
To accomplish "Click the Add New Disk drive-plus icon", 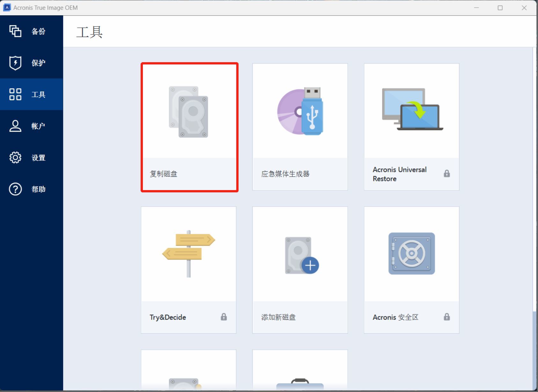I will [302, 255].
